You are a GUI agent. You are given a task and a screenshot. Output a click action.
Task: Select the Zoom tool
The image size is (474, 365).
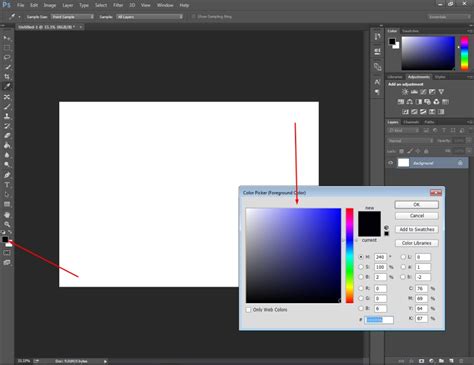point(7,224)
